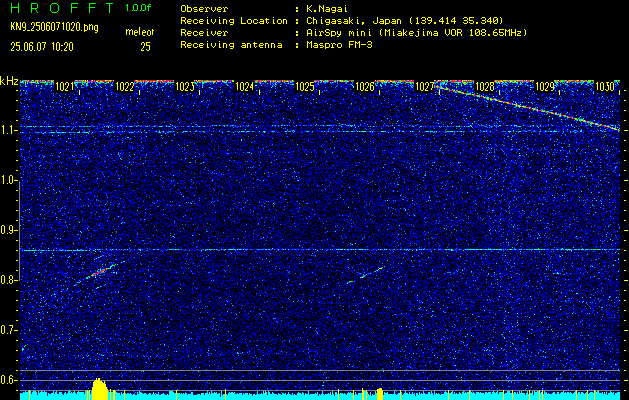The image size is (629, 400).
Task: Click the short meteor echo after 1026
Action: (373, 272)
